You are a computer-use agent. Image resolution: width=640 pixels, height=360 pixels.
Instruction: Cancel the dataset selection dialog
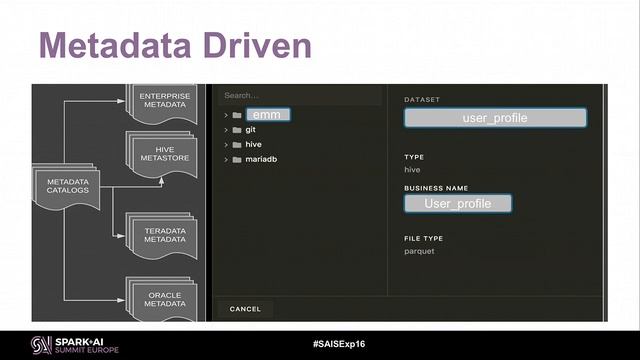245,309
